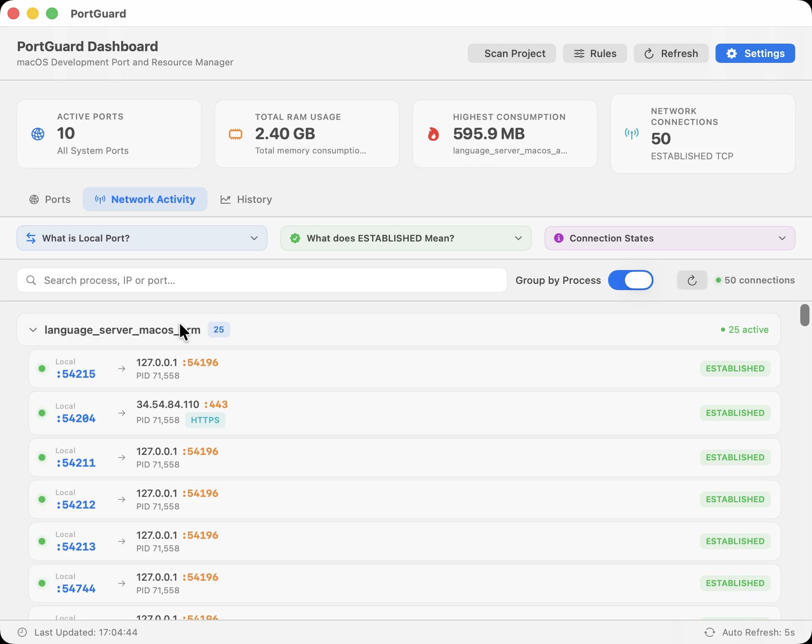This screenshot has width=812, height=644.
Task: Click the globe icon in Active Ports card
Action: 38,134
